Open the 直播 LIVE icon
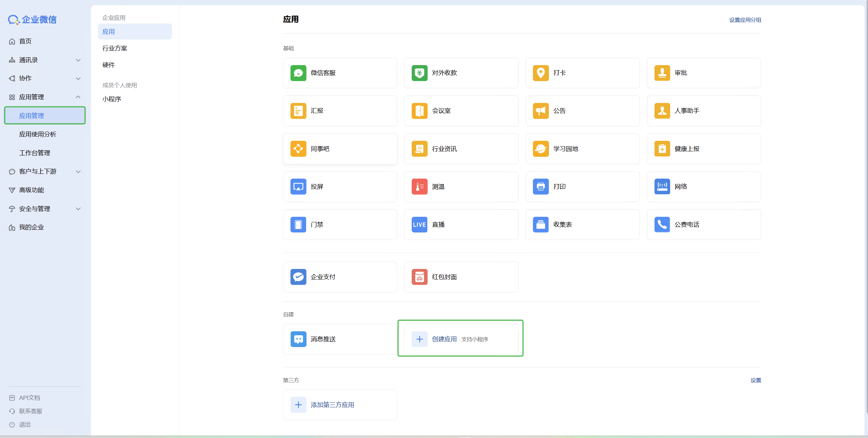The image size is (868, 438). click(419, 225)
